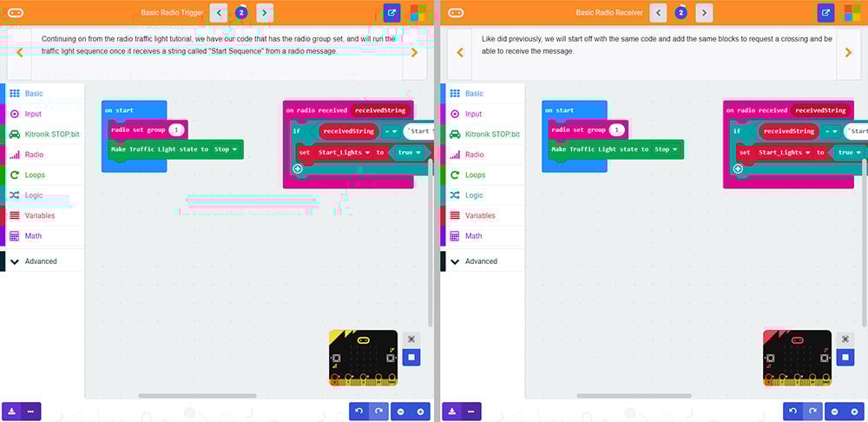868x422 pixels.
Task: Click left yellow arrow of Trigger tutorial hint
Action: (19, 53)
